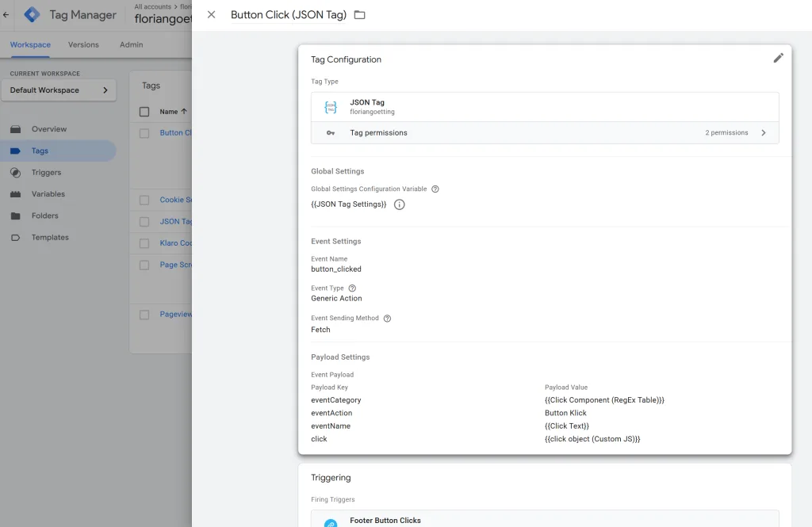This screenshot has width=812, height=527.
Task: Go back using the arrow beside Tag Manager
Action: (x=6, y=14)
